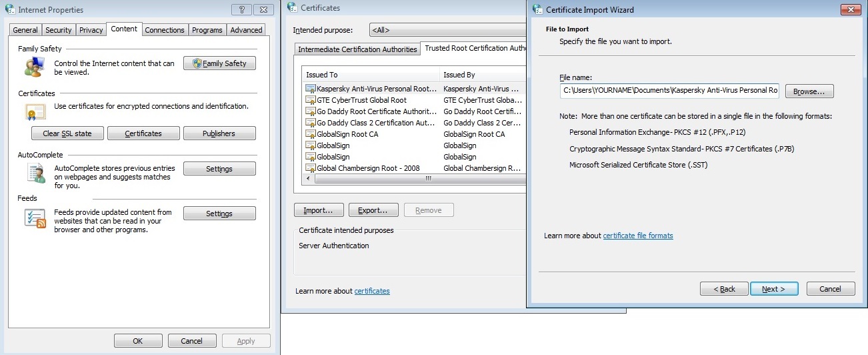The image size is (868, 355).
Task: Select the Global Chambersign Root - 2008 certificate
Action: coord(368,168)
